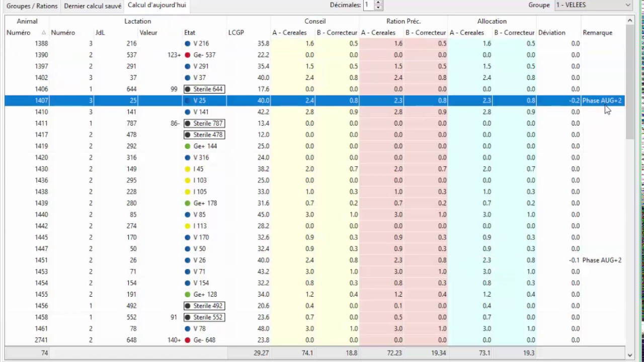Image resolution: width=644 pixels, height=362 pixels.
Task: Select animal number 1451
Action: click(x=41, y=260)
